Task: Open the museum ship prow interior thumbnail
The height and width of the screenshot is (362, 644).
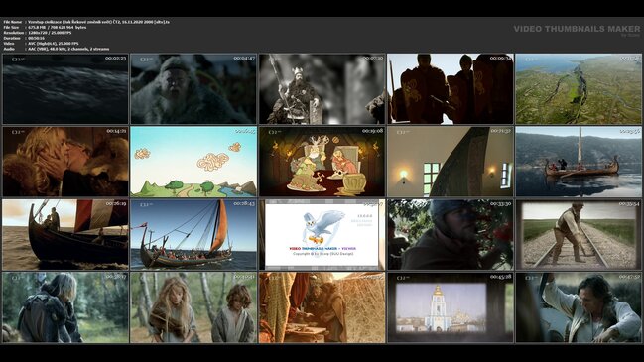Action: (451, 162)
